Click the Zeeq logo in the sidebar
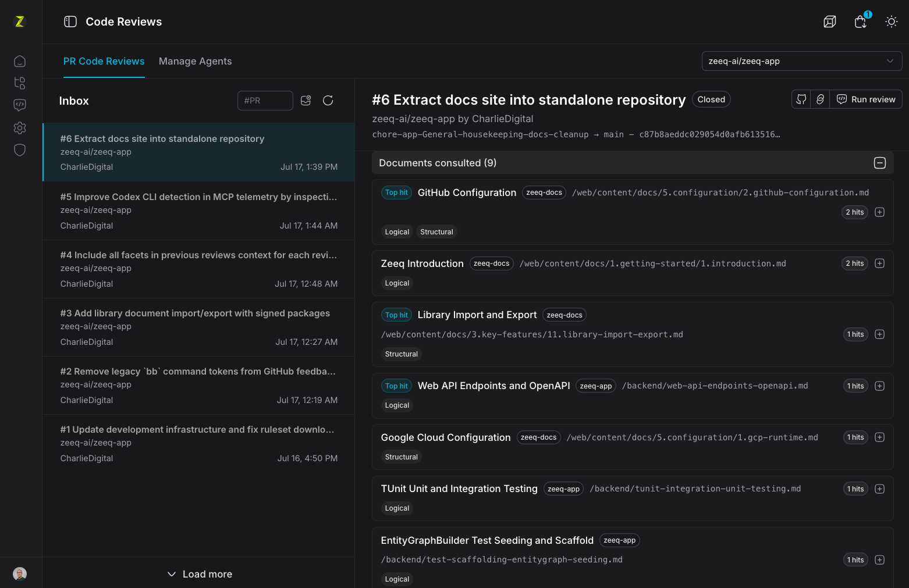909x588 pixels. click(x=20, y=22)
